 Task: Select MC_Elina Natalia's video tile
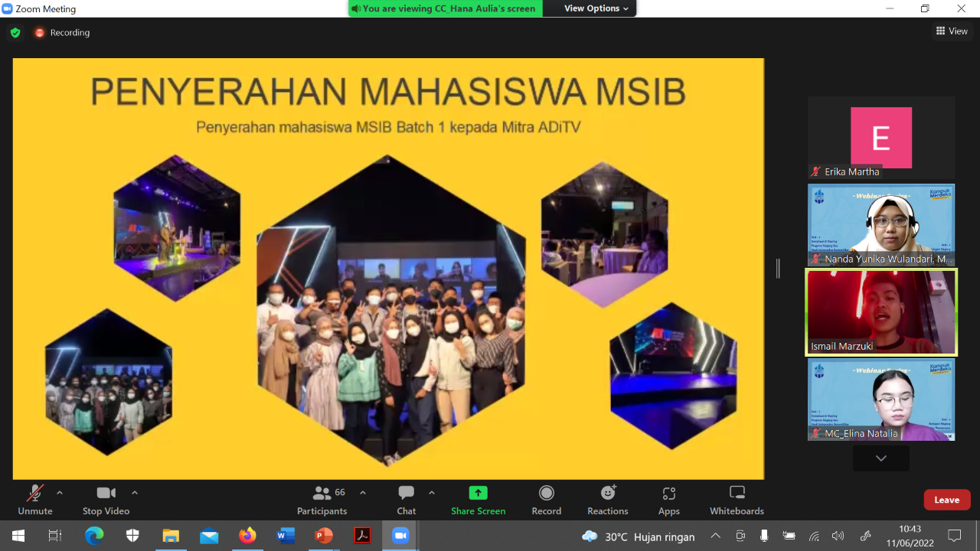(881, 399)
